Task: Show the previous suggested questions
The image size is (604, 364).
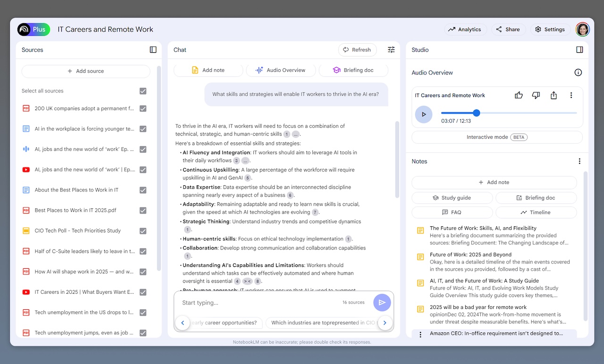Action: [183, 323]
